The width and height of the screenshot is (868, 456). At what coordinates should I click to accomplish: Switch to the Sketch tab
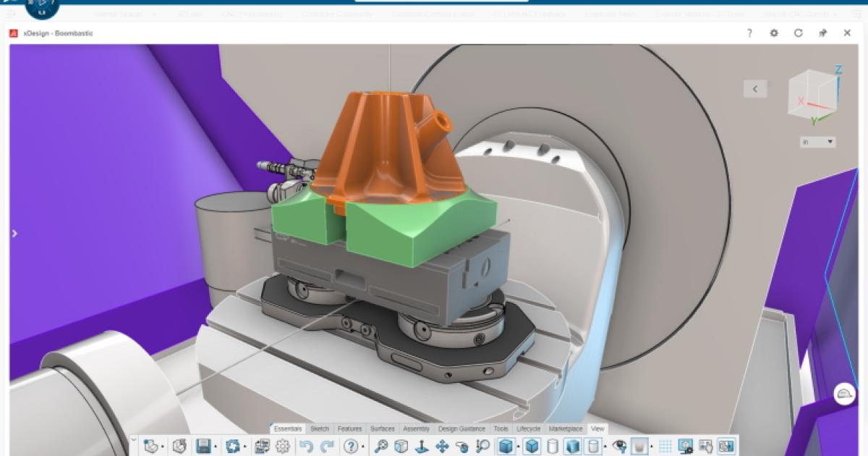coord(320,428)
